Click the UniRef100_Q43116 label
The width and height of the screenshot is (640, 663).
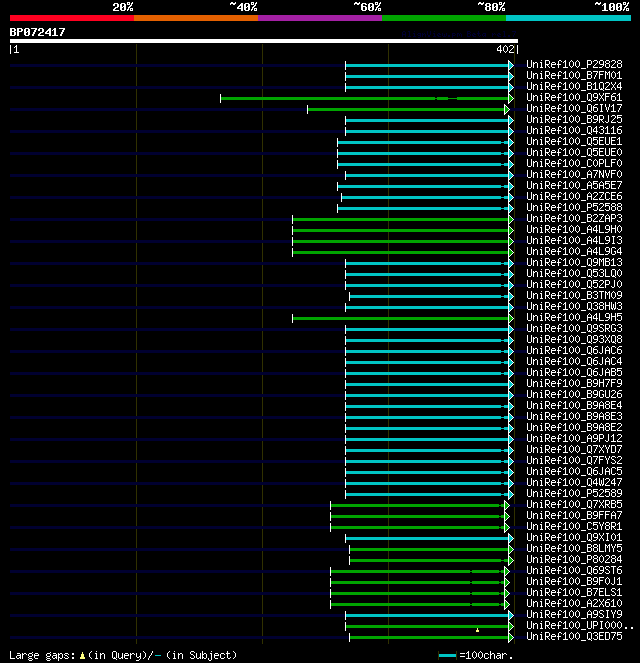(574, 130)
